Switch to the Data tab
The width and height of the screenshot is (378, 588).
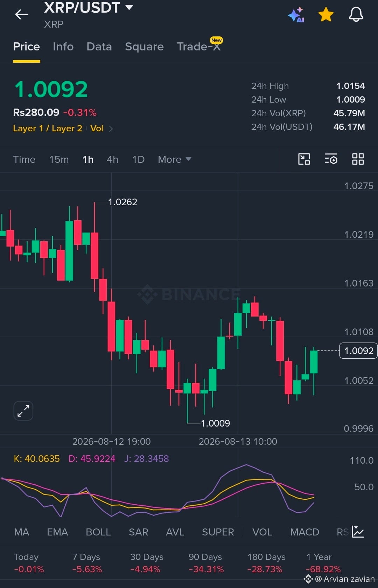tap(99, 47)
